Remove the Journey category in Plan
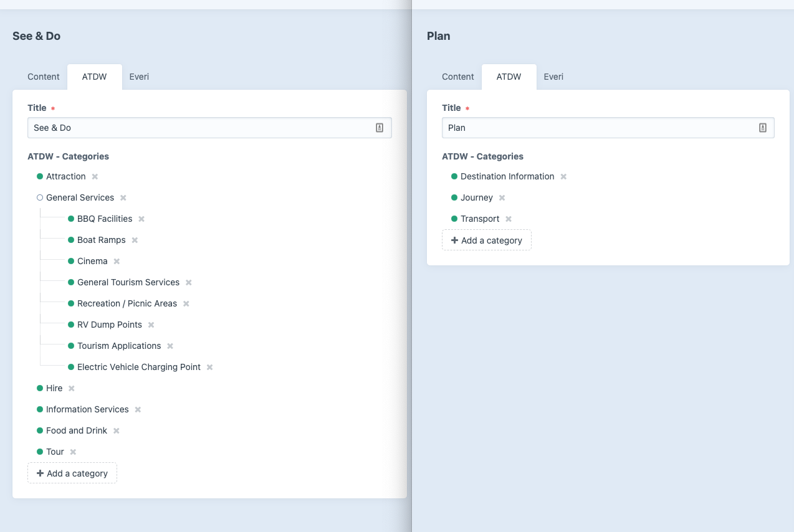Image resolution: width=794 pixels, height=532 pixels. point(502,198)
